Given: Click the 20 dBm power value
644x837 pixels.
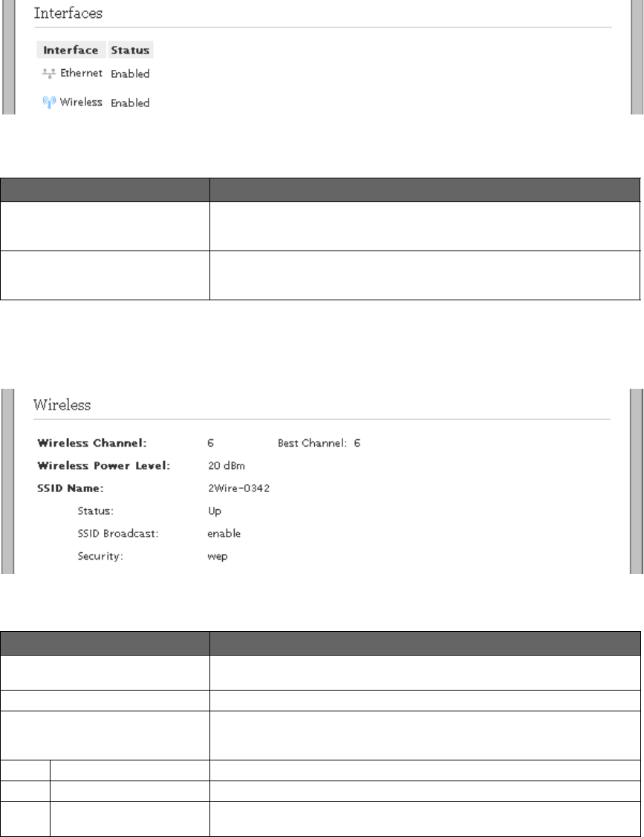Looking at the screenshot, I should 227,465.
